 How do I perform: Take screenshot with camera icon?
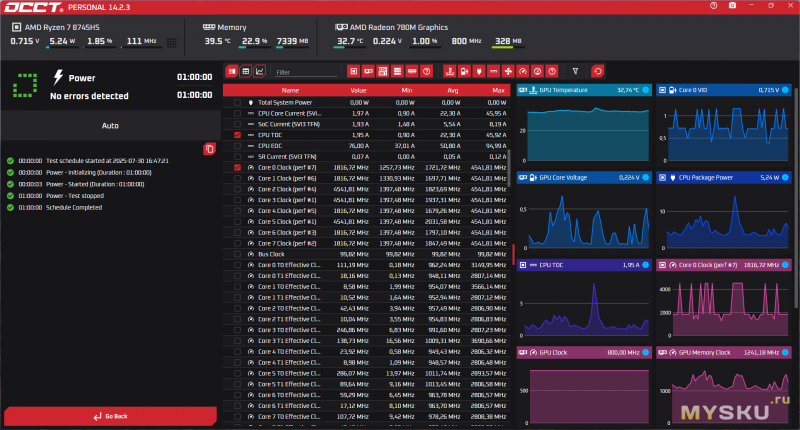pos(732,6)
